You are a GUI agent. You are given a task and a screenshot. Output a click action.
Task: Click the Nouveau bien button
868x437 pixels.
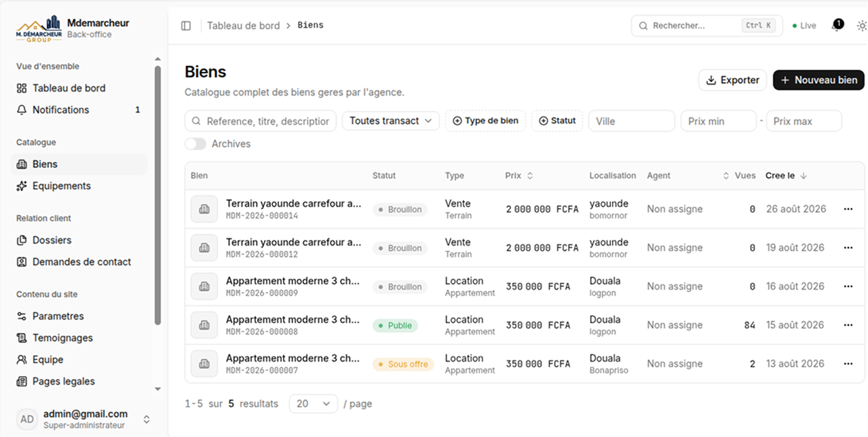(x=818, y=80)
